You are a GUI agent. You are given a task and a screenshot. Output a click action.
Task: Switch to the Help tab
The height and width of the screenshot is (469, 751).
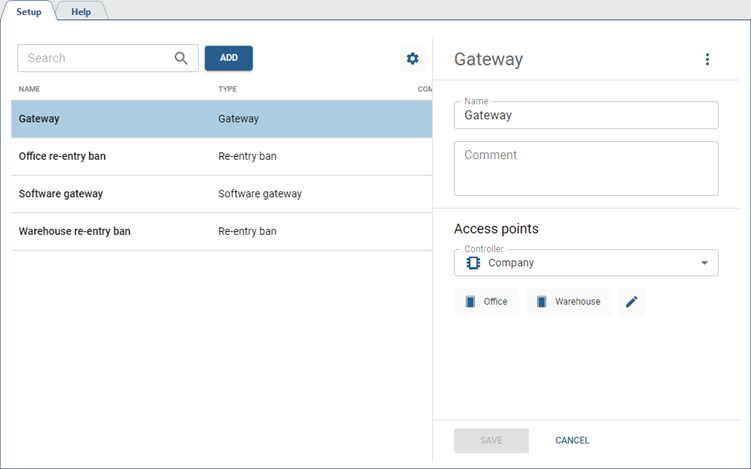(x=81, y=12)
